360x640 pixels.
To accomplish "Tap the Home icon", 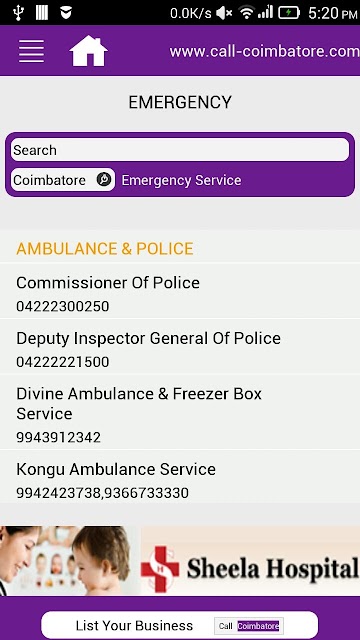I will point(89,51).
